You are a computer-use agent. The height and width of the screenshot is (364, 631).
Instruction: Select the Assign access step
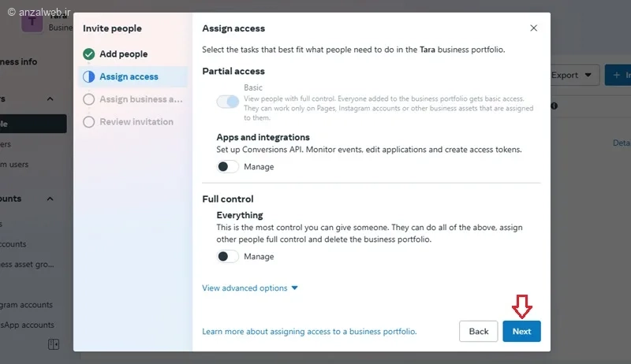(x=129, y=77)
